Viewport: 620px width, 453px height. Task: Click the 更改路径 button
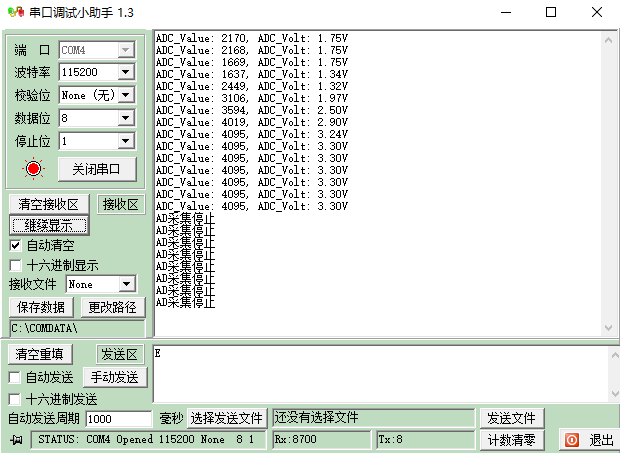tap(113, 307)
